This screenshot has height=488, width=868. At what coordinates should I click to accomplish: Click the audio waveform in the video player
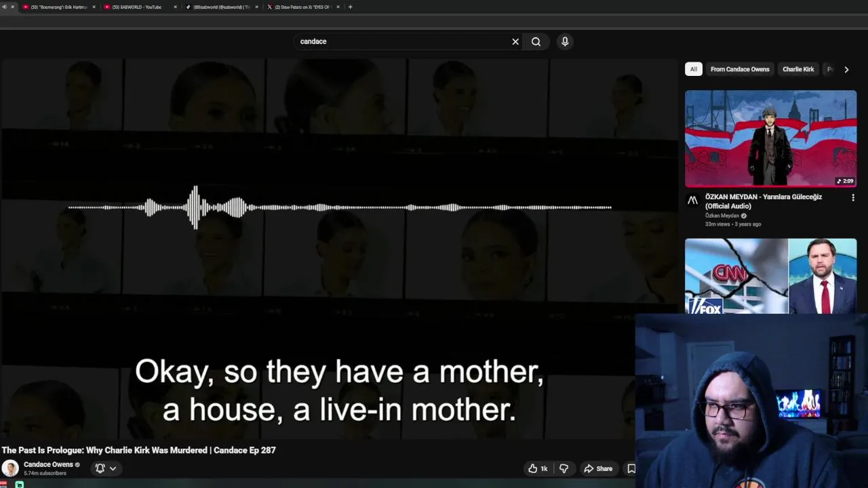pyautogui.click(x=339, y=207)
